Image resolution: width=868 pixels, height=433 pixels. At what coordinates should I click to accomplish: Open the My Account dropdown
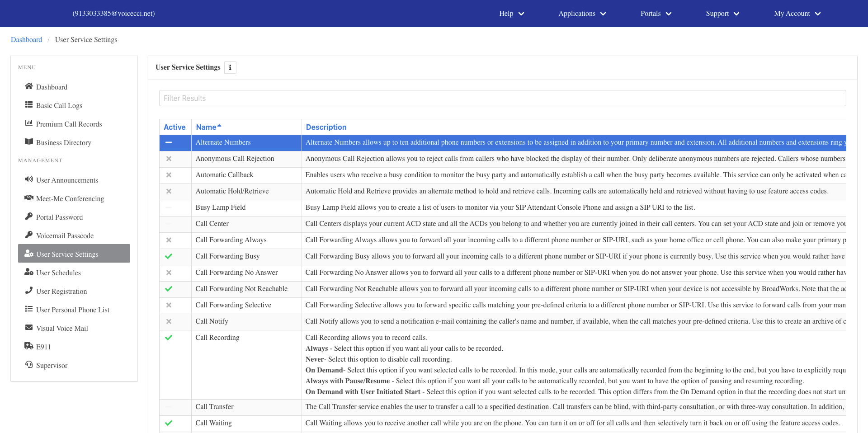tap(797, 14)
